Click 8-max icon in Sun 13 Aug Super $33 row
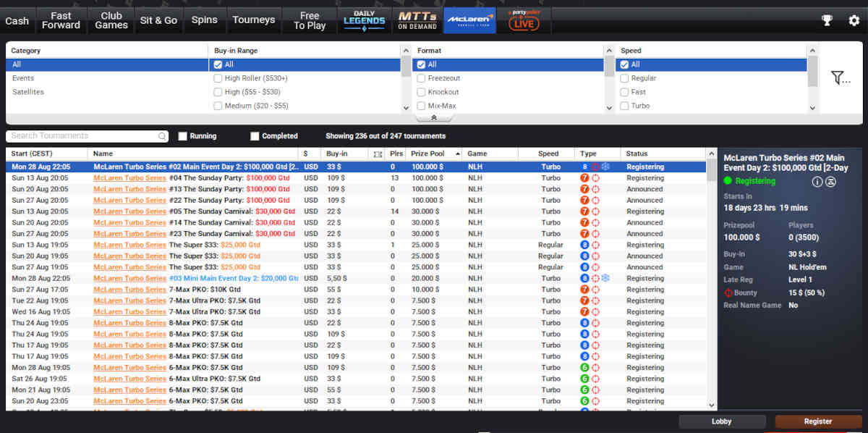The width and height of the screenshot is (868, 433). [x=584, y=245]
